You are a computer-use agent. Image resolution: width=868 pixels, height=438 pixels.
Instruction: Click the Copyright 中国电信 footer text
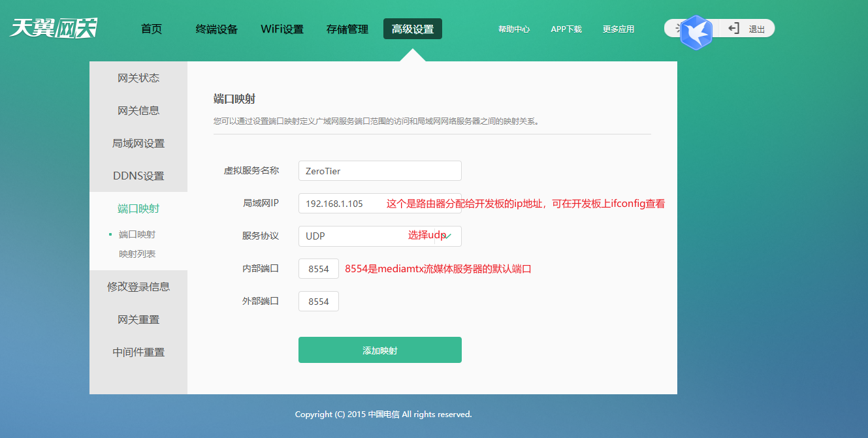383,415
